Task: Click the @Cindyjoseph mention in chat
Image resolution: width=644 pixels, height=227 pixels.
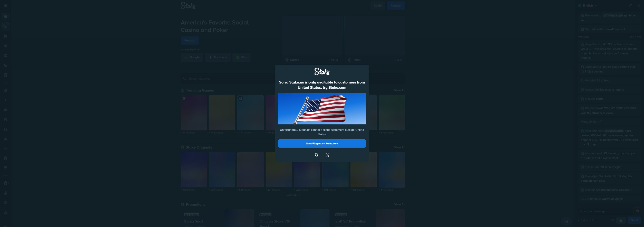Action: pos(613,16)
